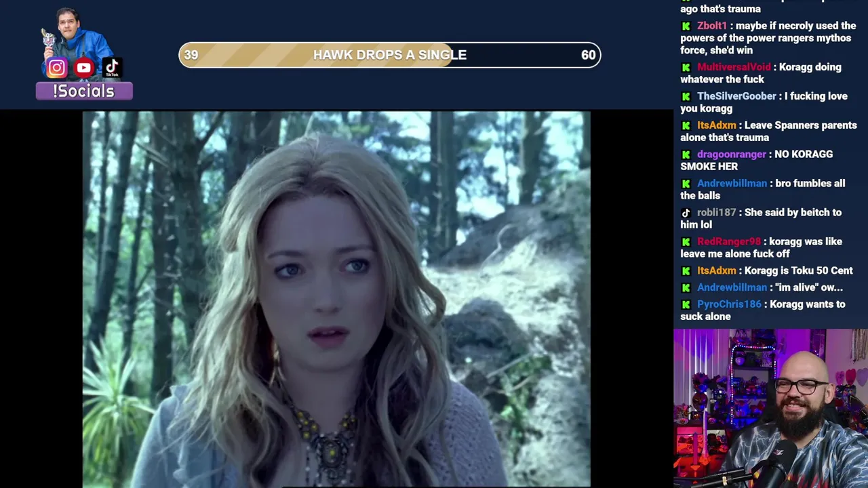Click the streamer webcam feed

point(770,408)
